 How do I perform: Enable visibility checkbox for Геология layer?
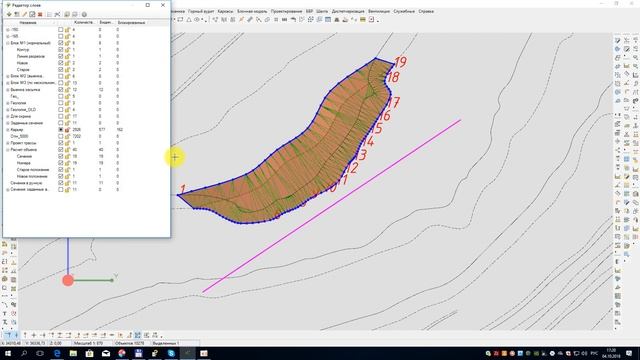coord(61,103)
